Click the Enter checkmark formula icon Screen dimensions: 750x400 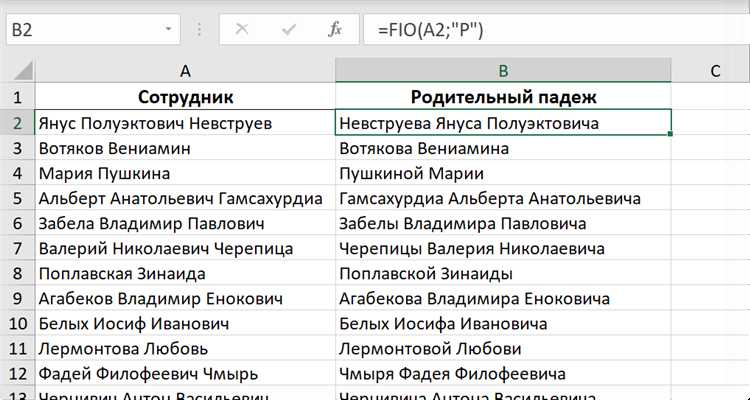(x=288, y=30)
